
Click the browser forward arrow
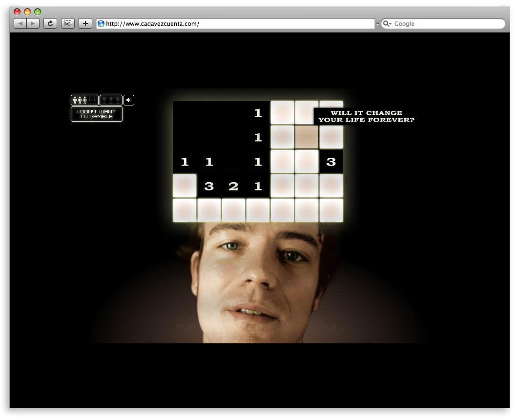[33, 23]
